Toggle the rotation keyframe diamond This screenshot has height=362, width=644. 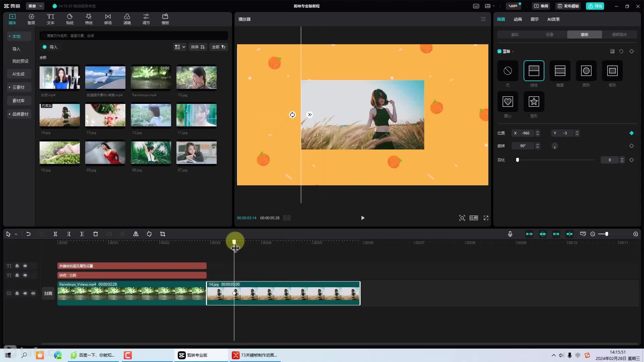(632, 146)
